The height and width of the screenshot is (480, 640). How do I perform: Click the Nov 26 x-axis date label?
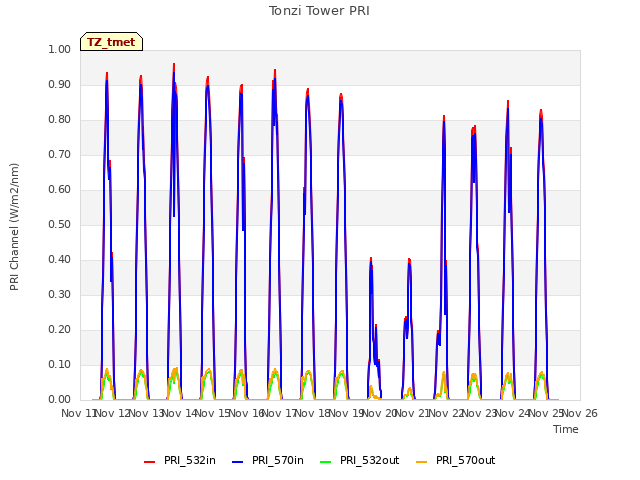point(580,413)
